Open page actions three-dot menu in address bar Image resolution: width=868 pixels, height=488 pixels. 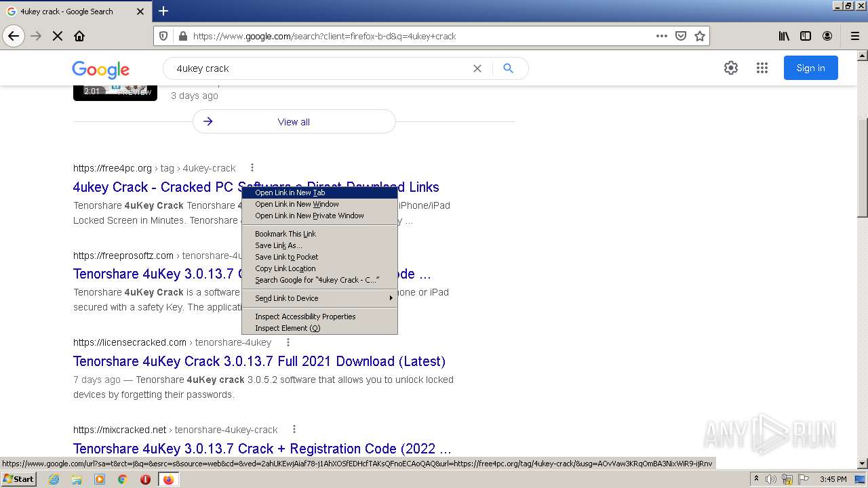[662, 36]
